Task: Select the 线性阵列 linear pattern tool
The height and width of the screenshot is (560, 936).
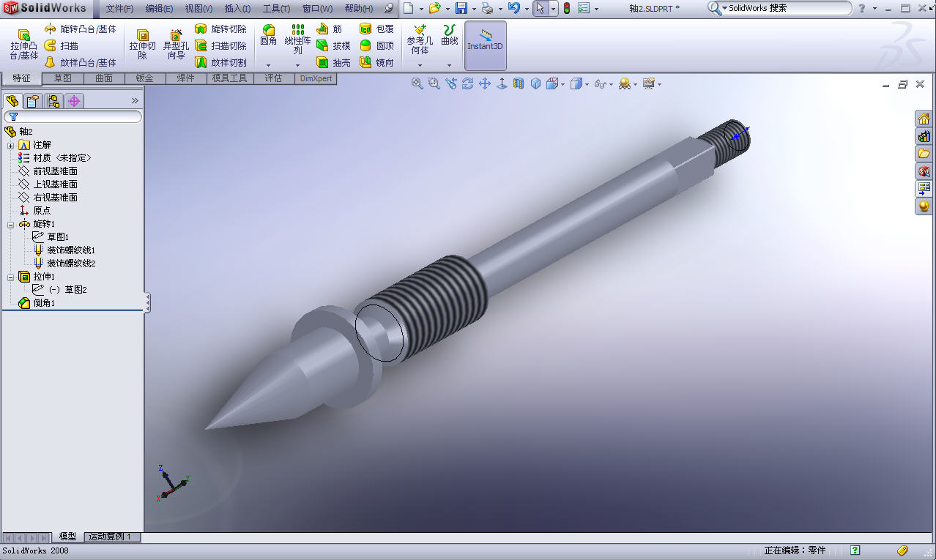Action: [x=297, y=40]
